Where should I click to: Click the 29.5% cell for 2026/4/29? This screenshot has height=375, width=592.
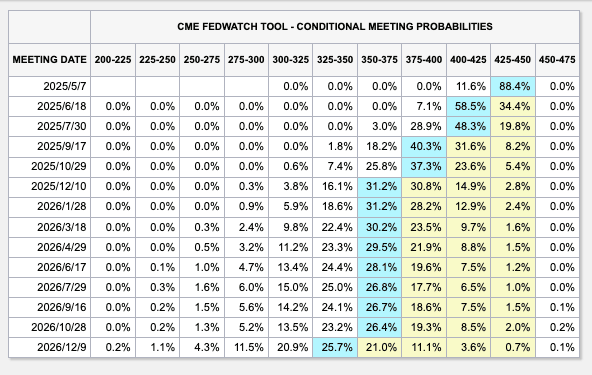[379, 247]
